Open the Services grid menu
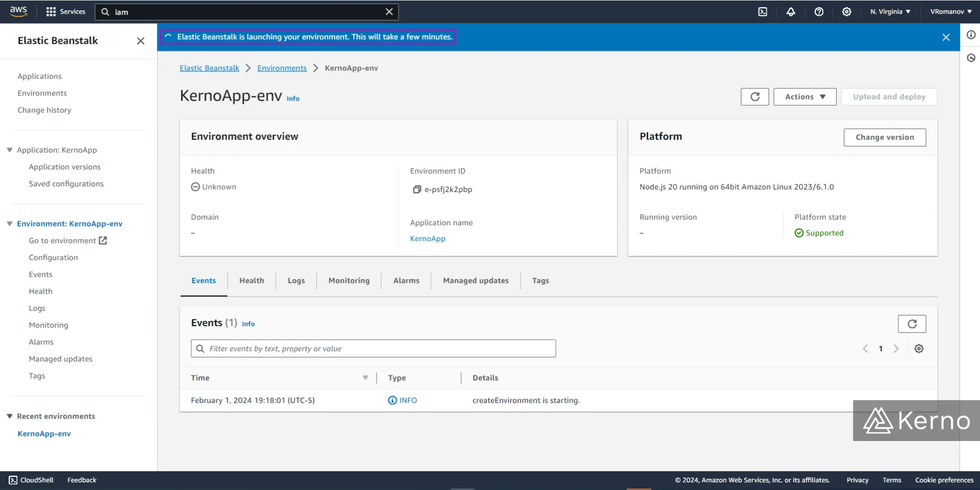980x490 pixels. 65,12
